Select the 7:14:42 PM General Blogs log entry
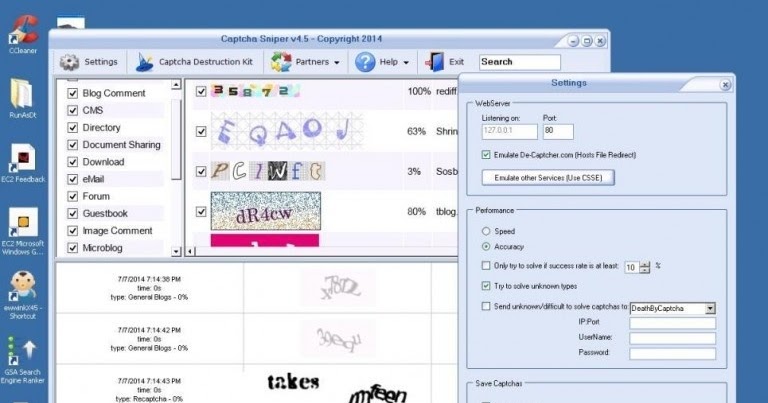The width and height of the screenshot is (768, 403). [x=149, y=339]
